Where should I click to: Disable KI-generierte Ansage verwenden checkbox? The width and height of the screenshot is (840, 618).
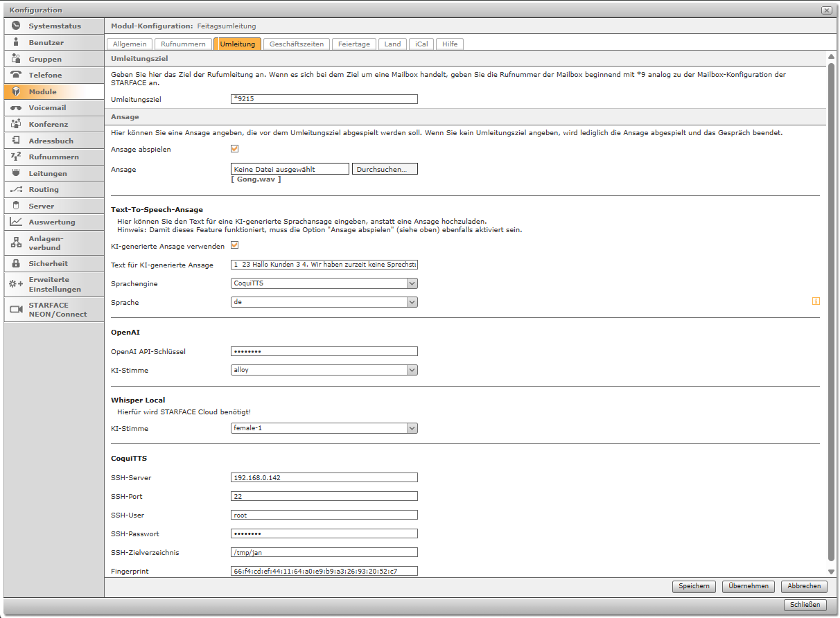(234, 245)
